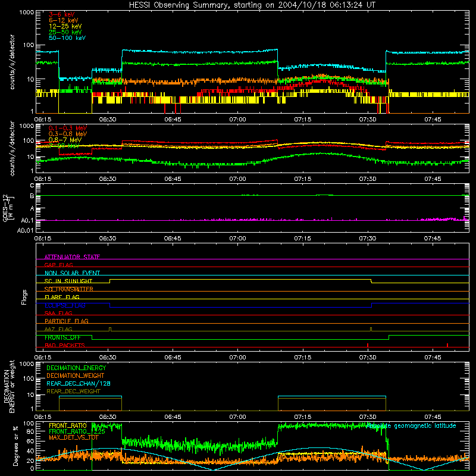This screenshot has height=476, width=476.
Task: Select the SC_IN_SUNLIGHT flag label
Action: (68, 281)
